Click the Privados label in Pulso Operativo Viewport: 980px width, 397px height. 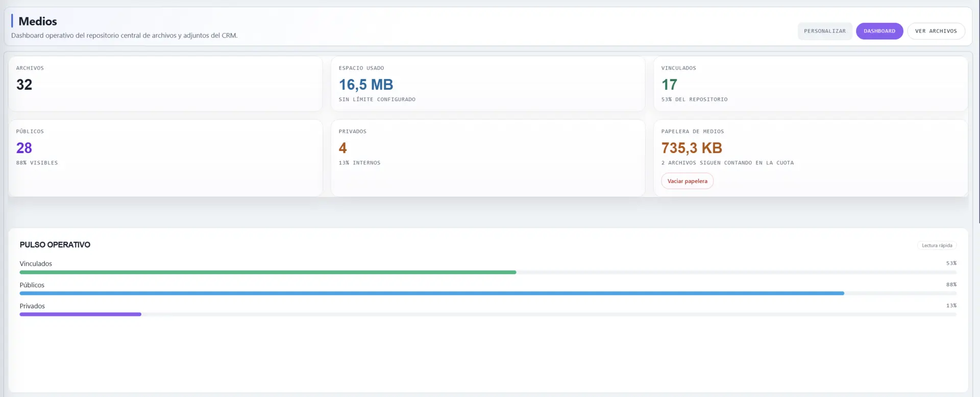(x=32, y=306)
